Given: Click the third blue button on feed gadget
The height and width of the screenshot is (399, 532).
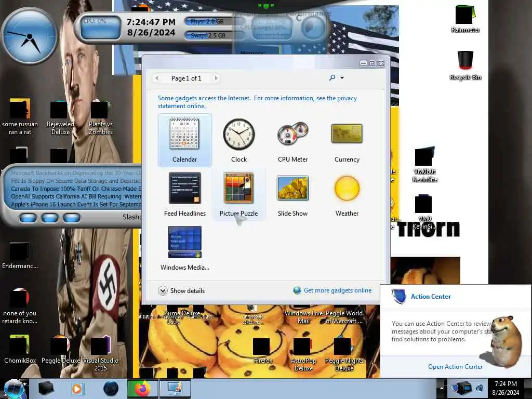Looking at the screenshot, I should point(72,218).
